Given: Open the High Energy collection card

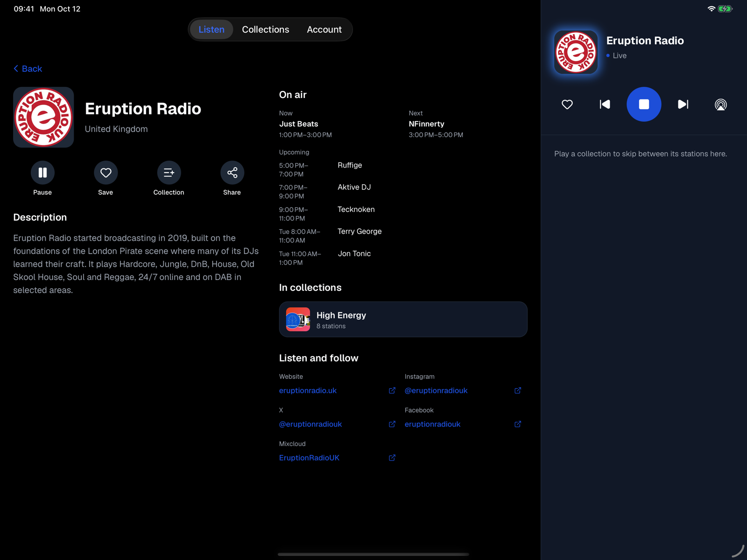Looking at the screenshot, I should [x=403, y=319].
